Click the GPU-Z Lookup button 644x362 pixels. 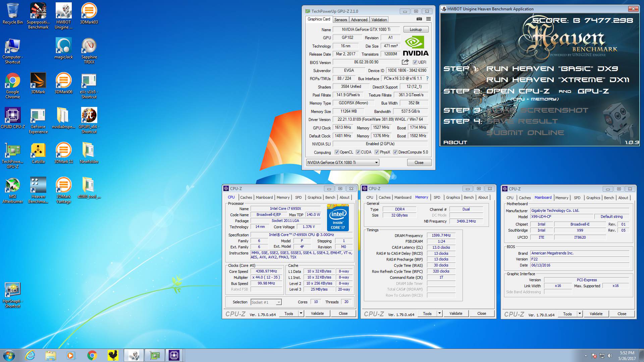416,29
